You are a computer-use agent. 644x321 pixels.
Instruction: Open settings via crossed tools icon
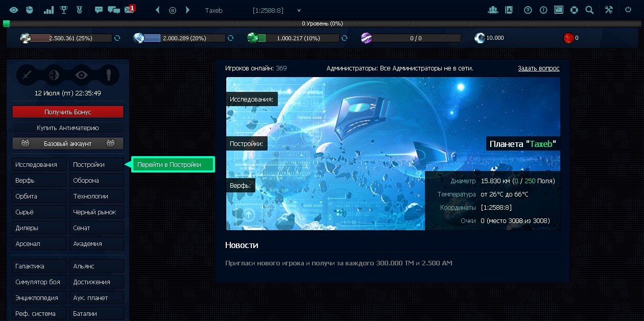(608, 10)
